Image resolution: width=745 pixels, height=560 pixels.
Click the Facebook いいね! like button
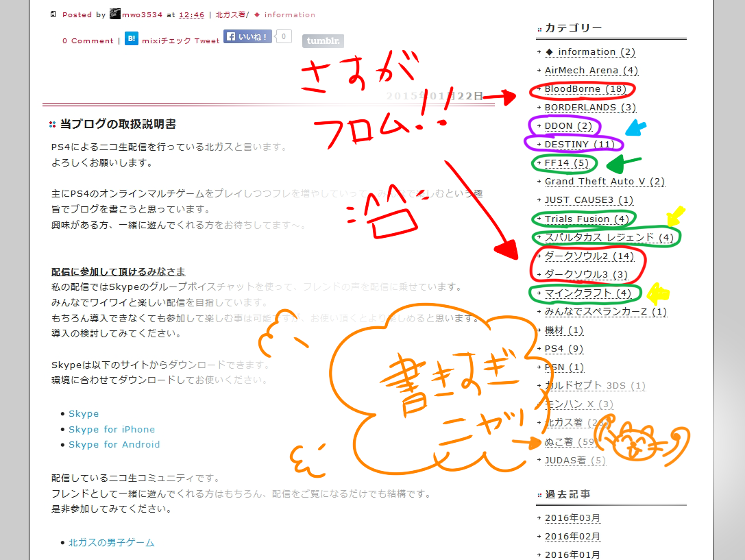(247, 36)
